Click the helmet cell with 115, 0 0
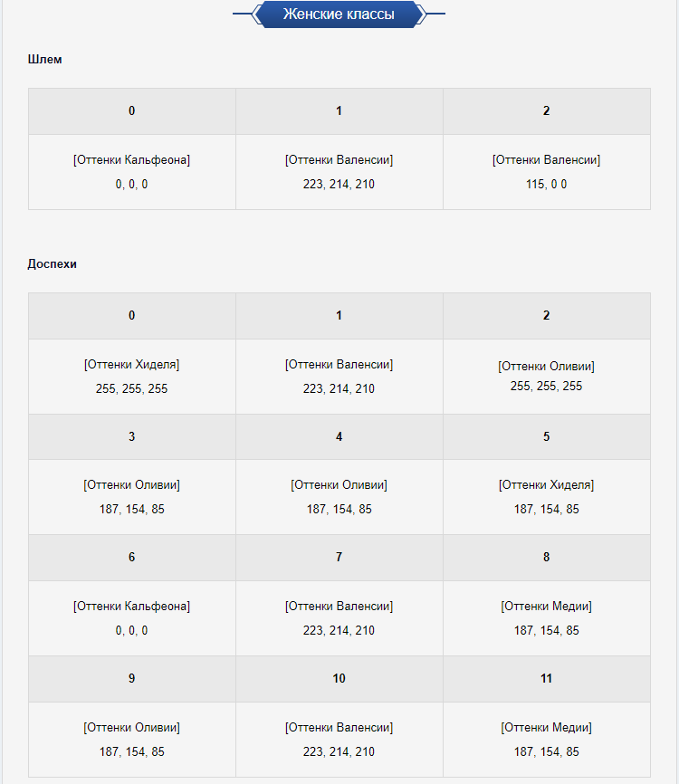This screenshot has height=784, width=679. pyautogui.click(x=547, y=172)
